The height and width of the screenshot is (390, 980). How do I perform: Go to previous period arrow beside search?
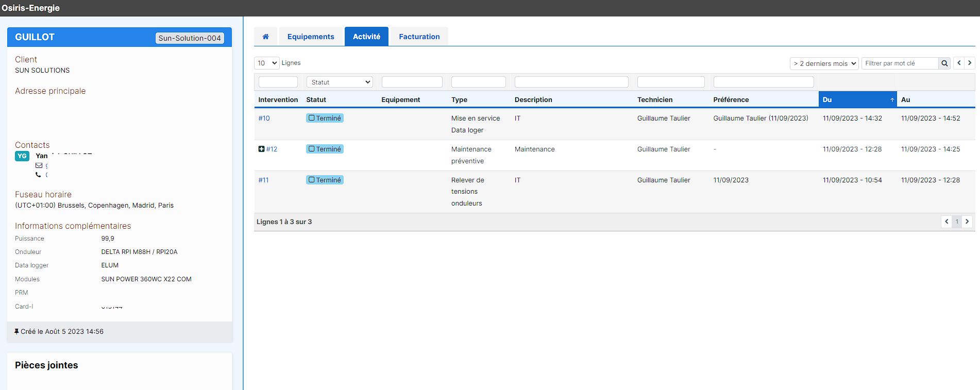959,63
